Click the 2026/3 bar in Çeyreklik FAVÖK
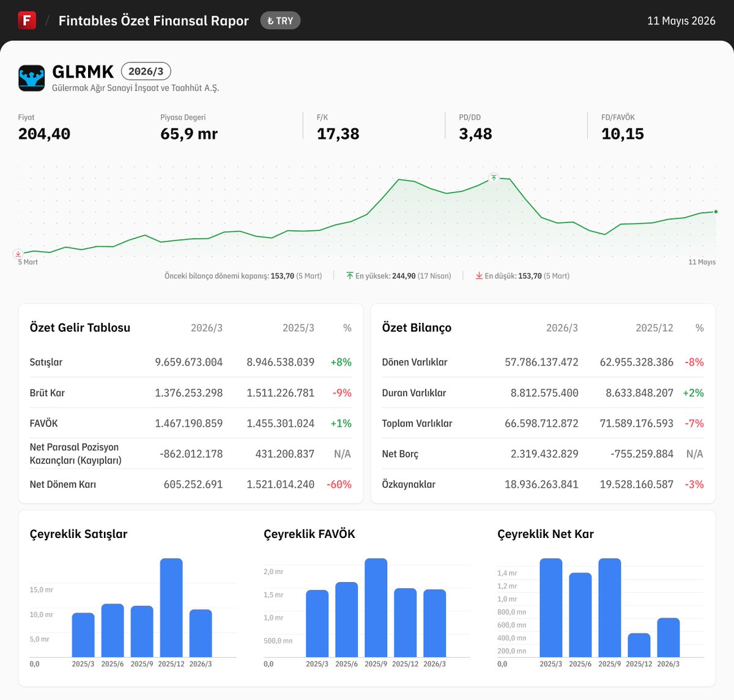The height and width of the screenshot is (700, 734). (434, 624)
